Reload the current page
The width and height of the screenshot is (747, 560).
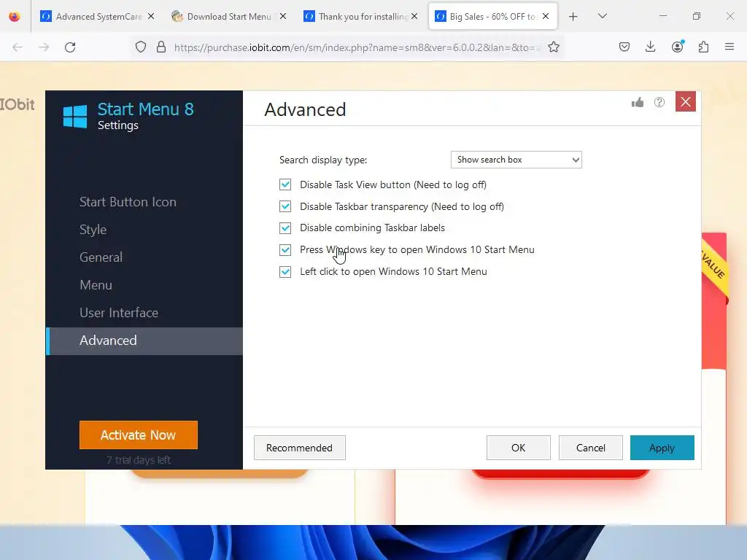(x=70, y=47)
